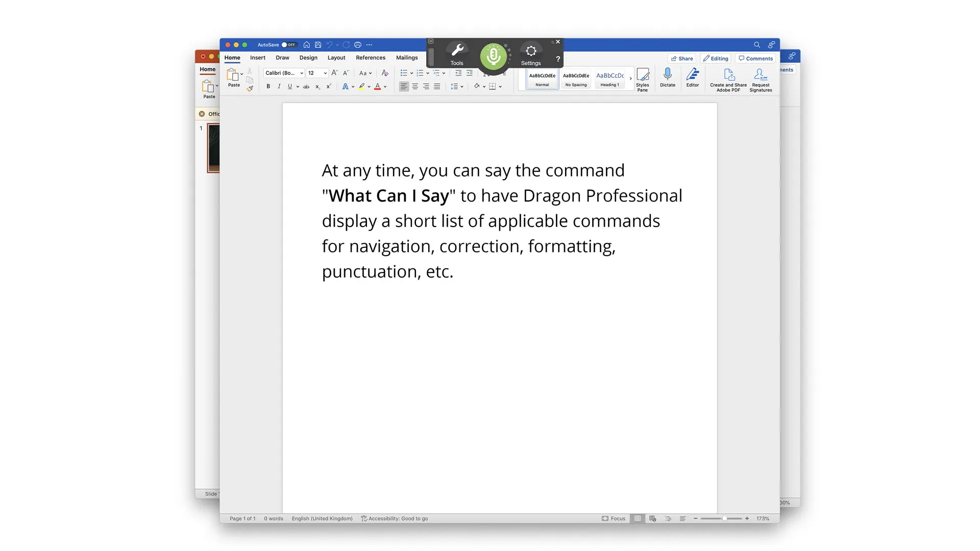This screenshot has width=980, height=551.
Task: Apply the Heading 1 style
Action: pos(610,79)
